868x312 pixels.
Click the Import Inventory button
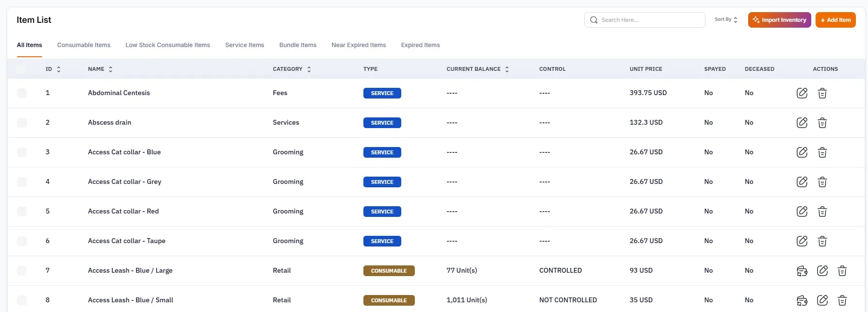point(779,20)
